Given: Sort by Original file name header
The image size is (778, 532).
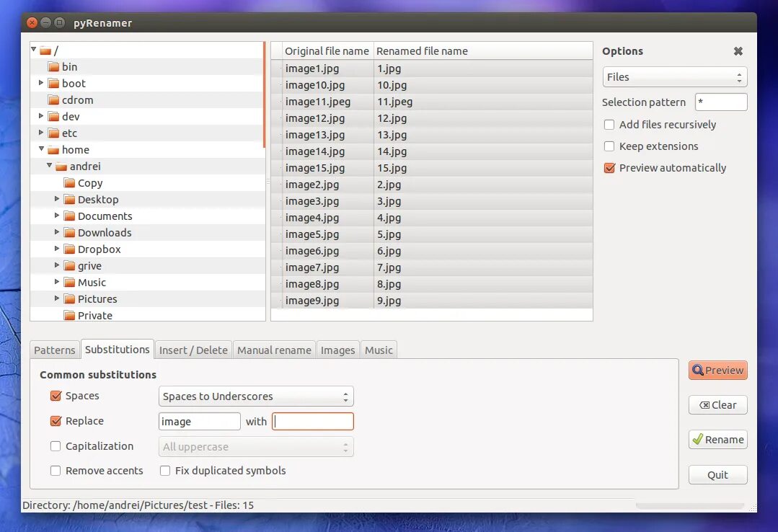Looking at the screenshot, I should click(327, 51).
